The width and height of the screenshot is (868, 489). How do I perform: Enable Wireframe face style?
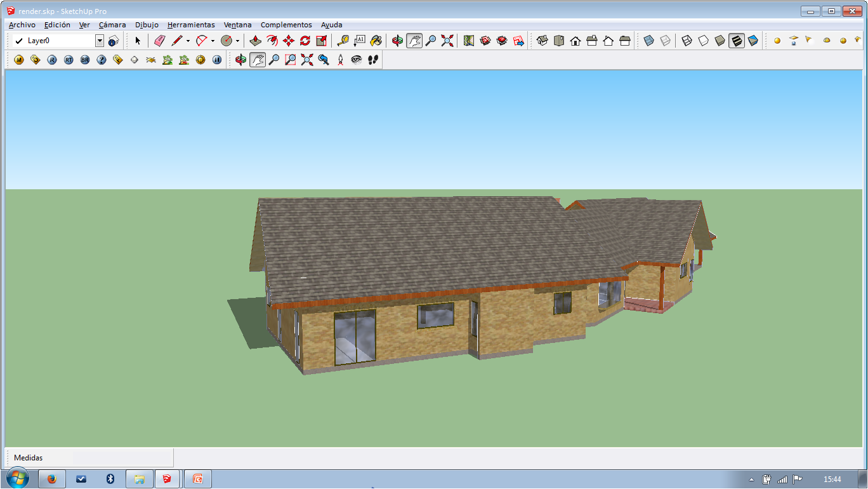point(687,41)
